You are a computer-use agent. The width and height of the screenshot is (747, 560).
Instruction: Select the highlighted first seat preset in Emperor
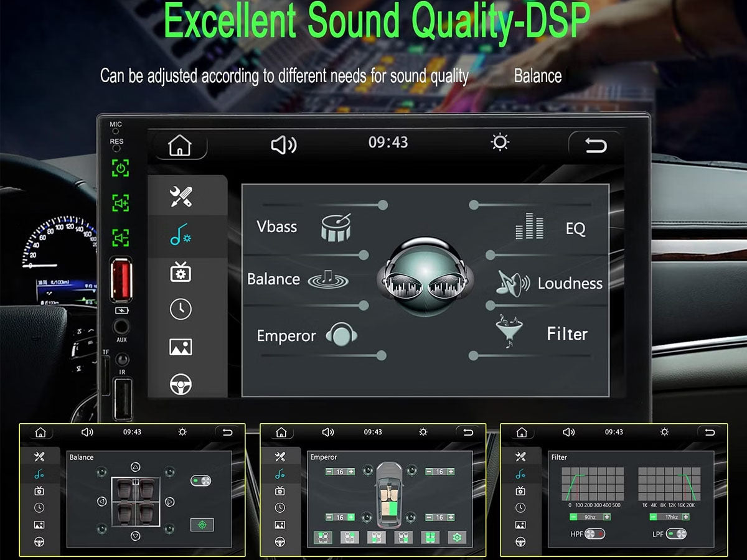pos(323,538)
